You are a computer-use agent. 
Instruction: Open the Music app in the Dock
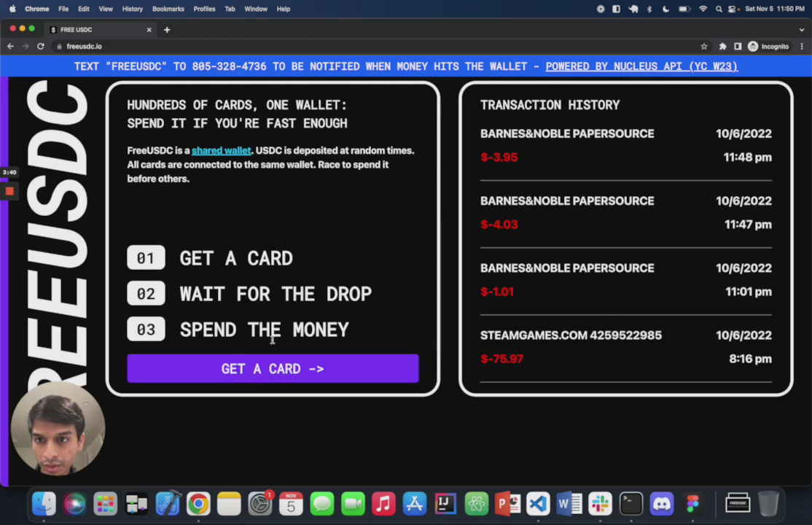tap(383, 503)
